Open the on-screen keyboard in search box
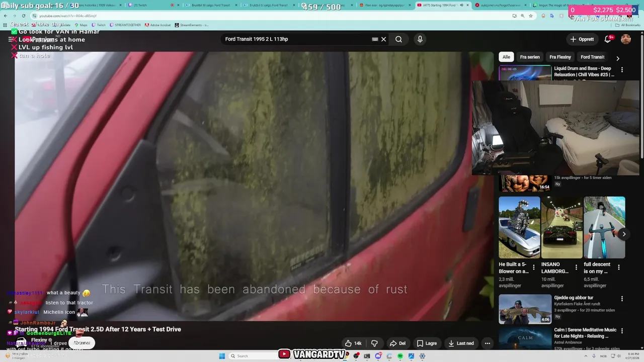 375,39
